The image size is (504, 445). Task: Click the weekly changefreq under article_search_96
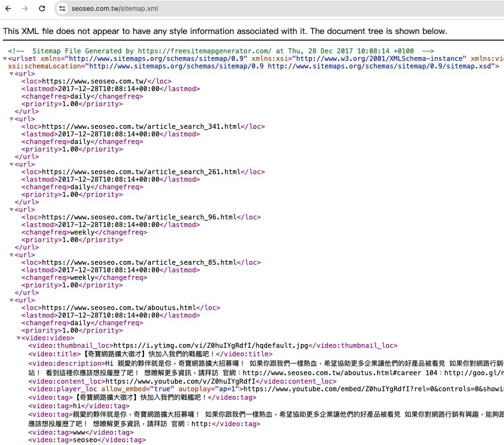pos(83,232)
